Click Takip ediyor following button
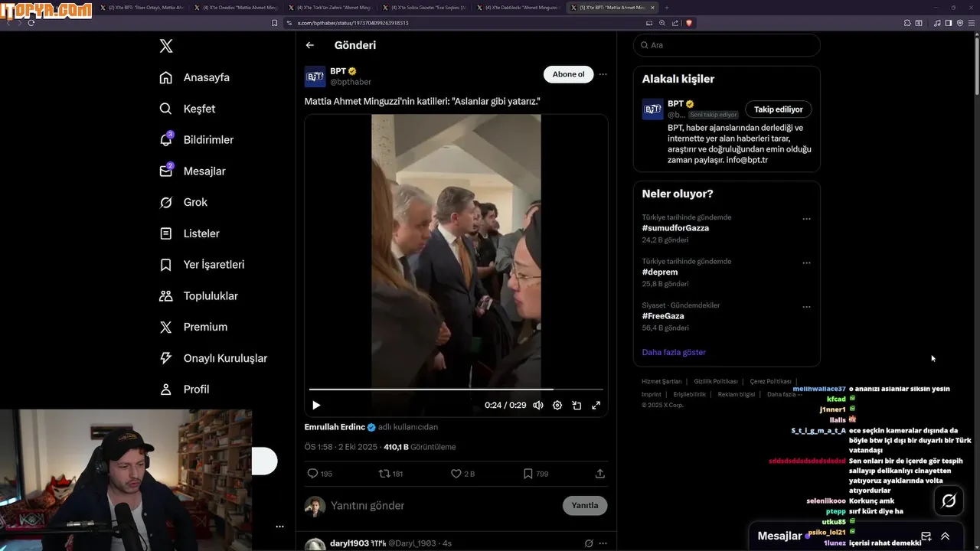Viewport: 980px width, 551px height. [779, 109]
